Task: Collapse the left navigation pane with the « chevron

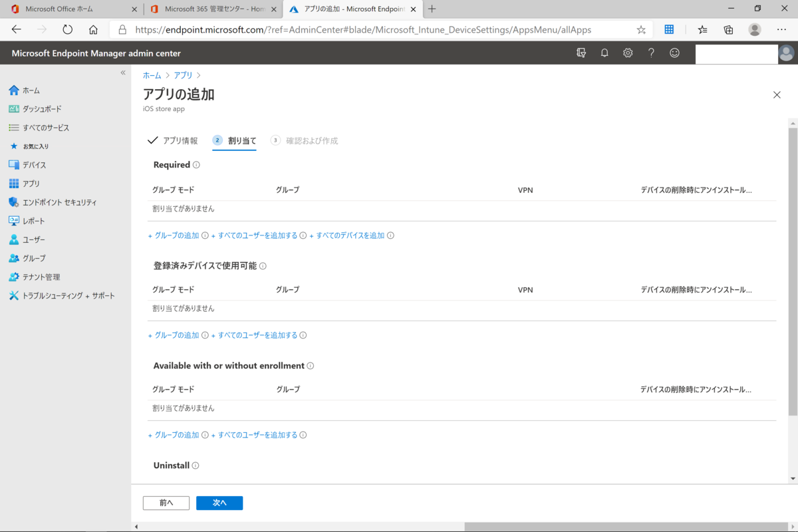Action: (x=122, y=73)
